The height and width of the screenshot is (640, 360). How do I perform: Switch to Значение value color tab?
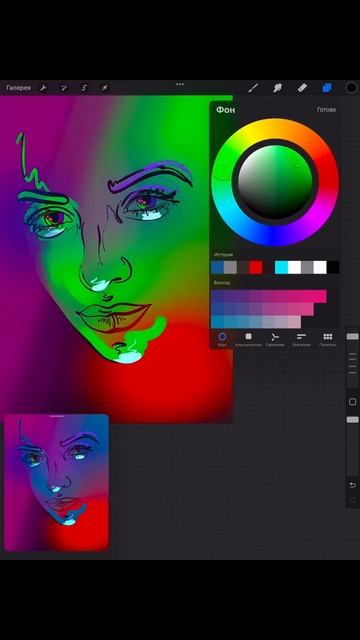[301, 339]
